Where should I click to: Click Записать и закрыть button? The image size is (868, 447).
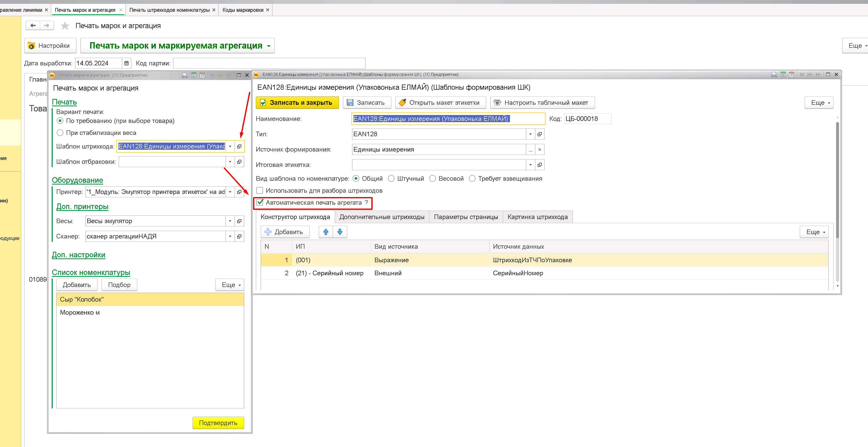[297, 102]
